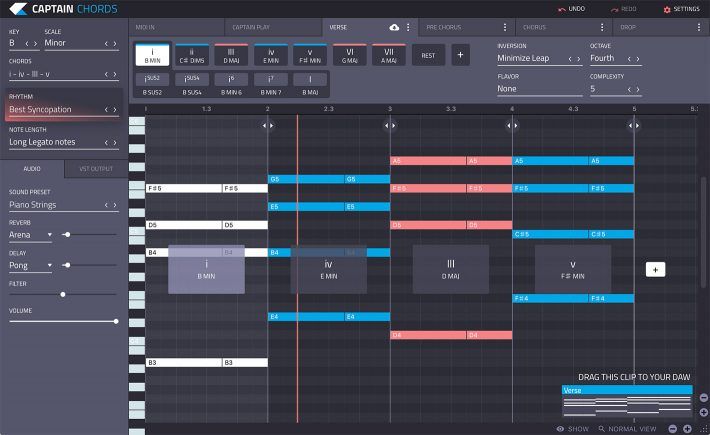Image resolution: width=710 pixels, height=435 pixels.
Task: Click the eye icon next to SHOW
Action: click(560, 429)
